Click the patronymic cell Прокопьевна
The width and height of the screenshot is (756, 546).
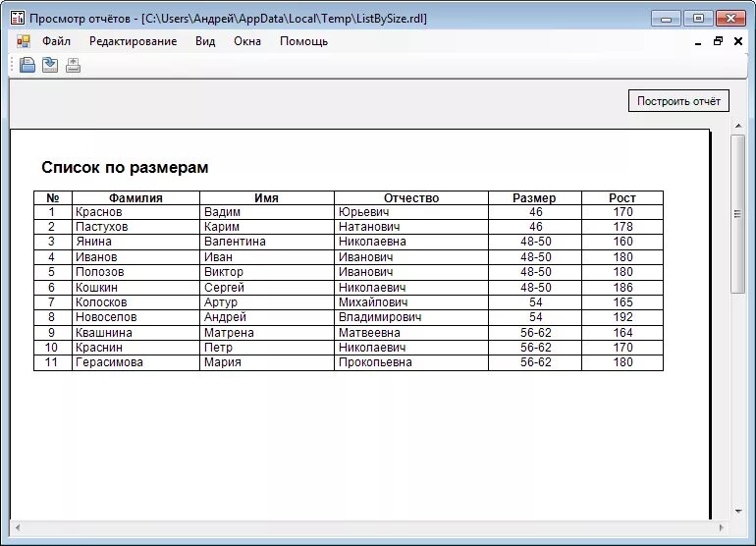(x=411, y=362)
